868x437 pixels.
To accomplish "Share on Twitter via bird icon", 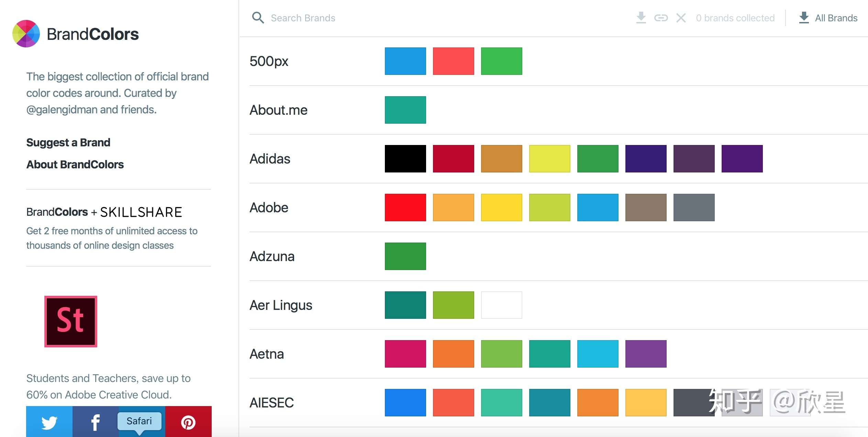I will (x=49, y=422).
